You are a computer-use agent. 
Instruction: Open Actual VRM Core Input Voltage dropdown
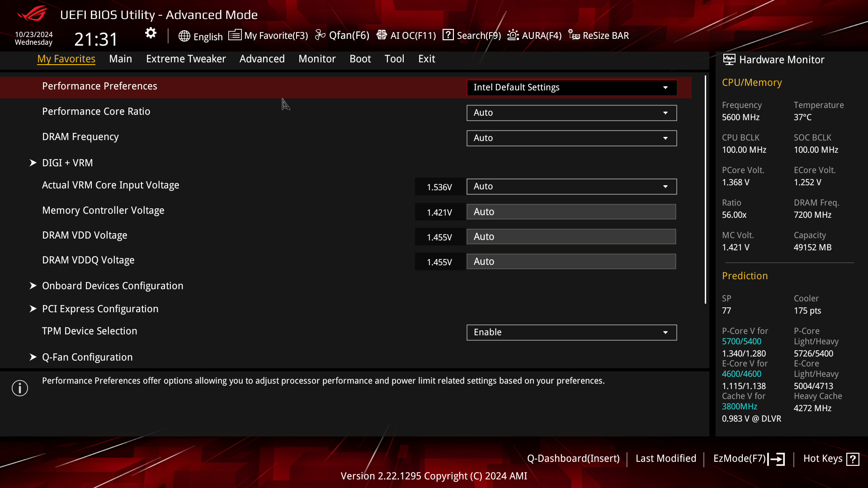tap(571, 186)
